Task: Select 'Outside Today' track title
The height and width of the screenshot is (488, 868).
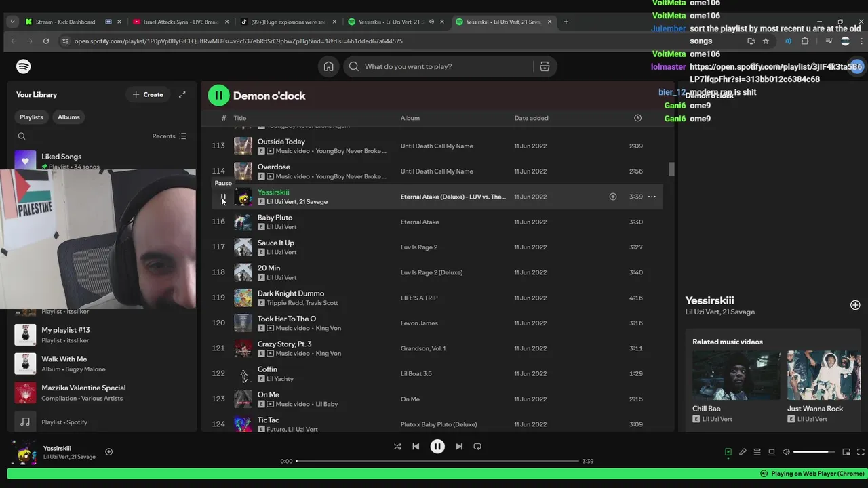Action: 281,142
